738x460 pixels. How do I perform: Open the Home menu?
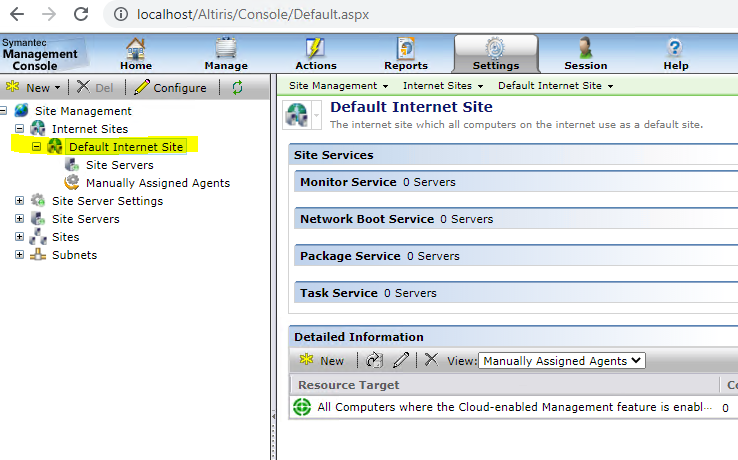pyautogui.click(x=136, y=54)
